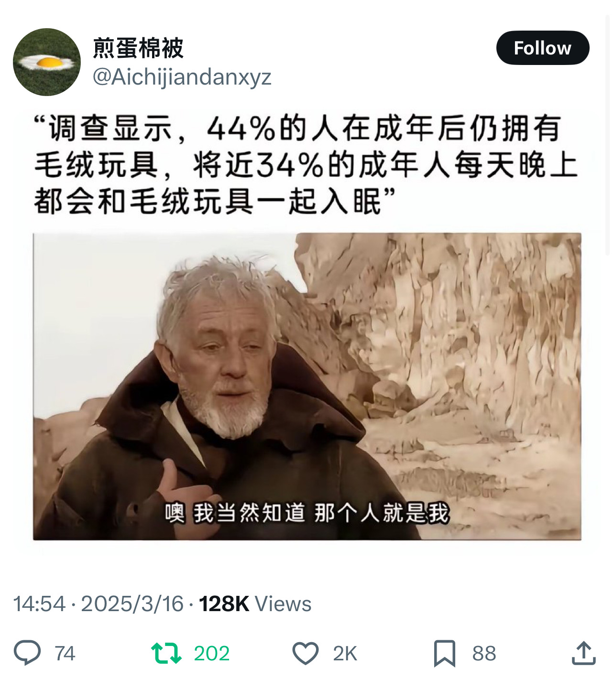Viewport: 614px width, 700px height.
Task: Open the attached meme image of the old man
Action: point(307,386)
